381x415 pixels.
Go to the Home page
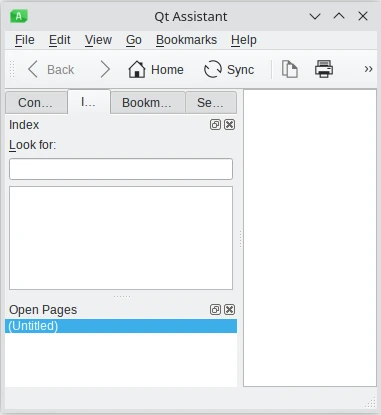point(156,70)
